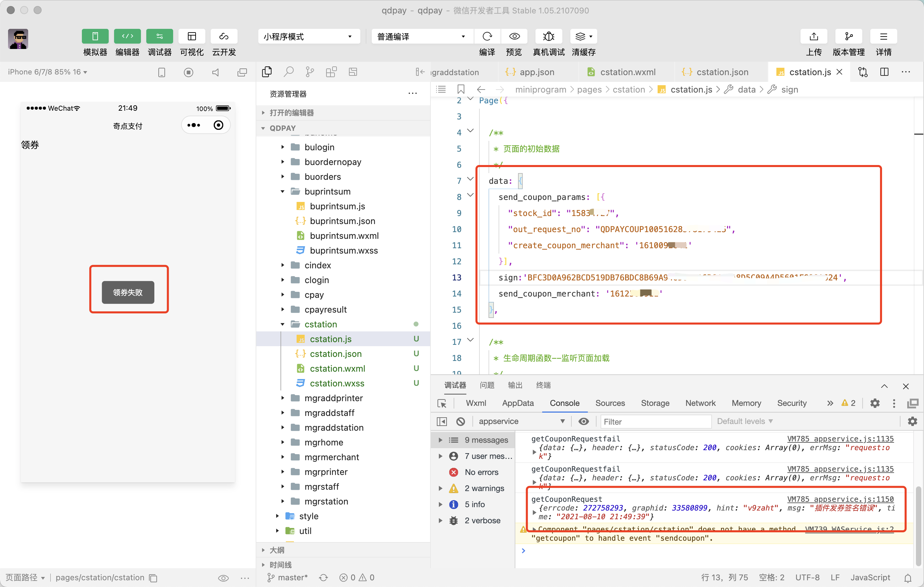924x587 pixels.
Task: Expand the mgraddprinter folder
Action: coord(333,398)
